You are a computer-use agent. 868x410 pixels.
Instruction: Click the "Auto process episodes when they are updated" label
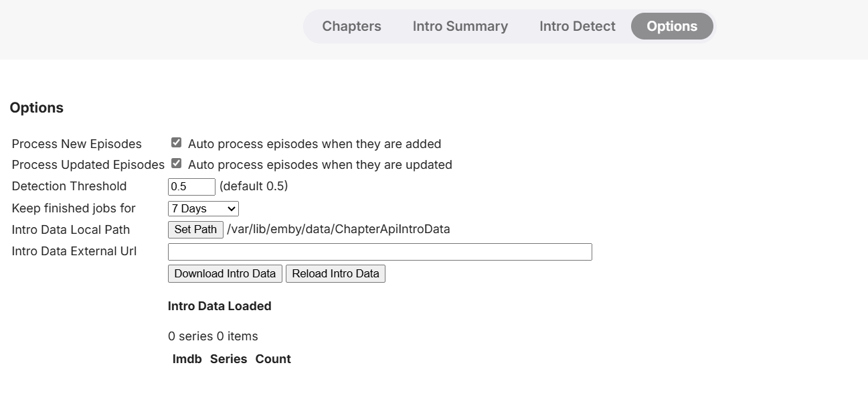coord(320,165)
